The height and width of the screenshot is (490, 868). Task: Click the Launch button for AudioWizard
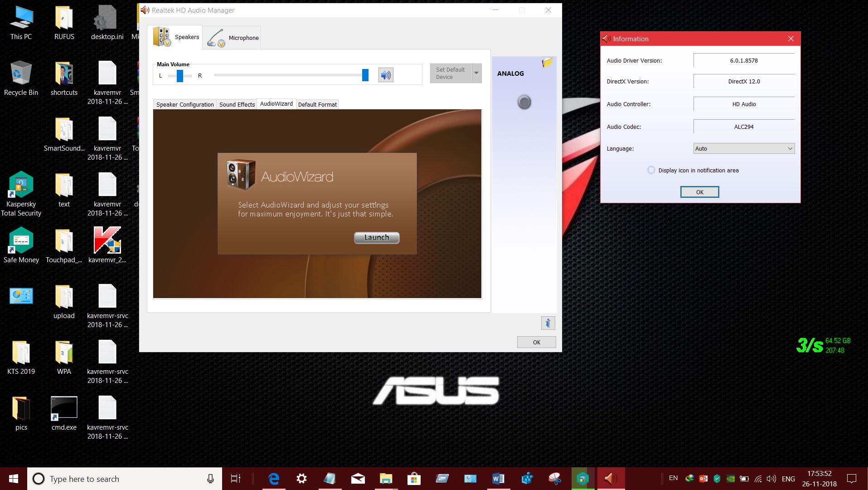(377, 237)
